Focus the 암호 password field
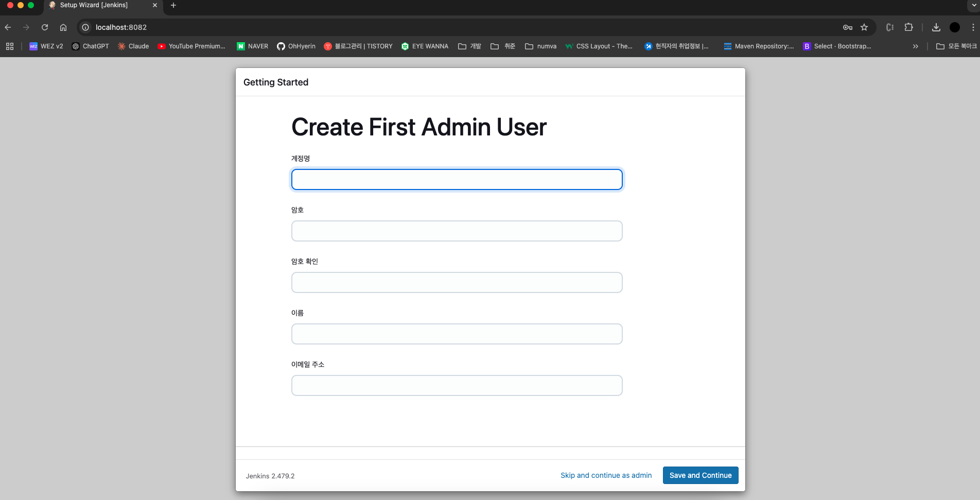The height and width of the screenshot is (500, 980). 457,231
